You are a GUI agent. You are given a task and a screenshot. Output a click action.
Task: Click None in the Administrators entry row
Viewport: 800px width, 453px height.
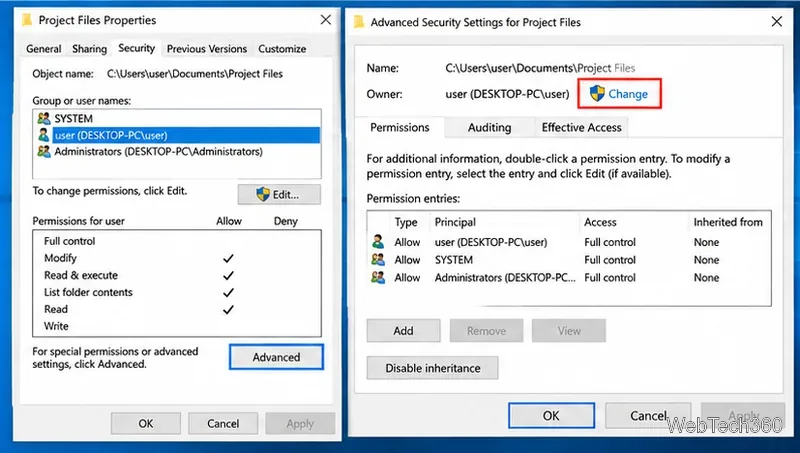[x=706, y=278]
